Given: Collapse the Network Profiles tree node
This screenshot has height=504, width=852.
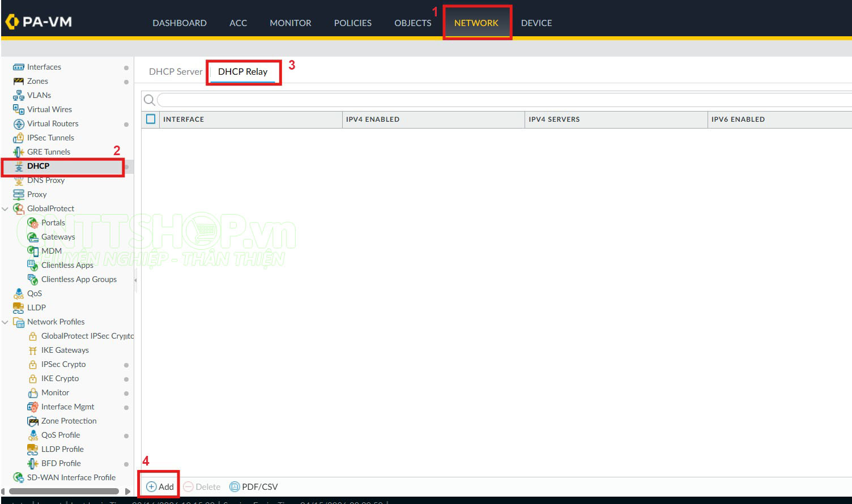Looking at the screenshot, I should point(6,322).
